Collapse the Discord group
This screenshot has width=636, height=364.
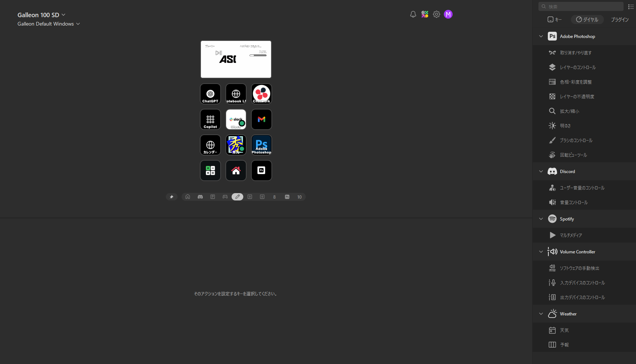click(541, 171)
